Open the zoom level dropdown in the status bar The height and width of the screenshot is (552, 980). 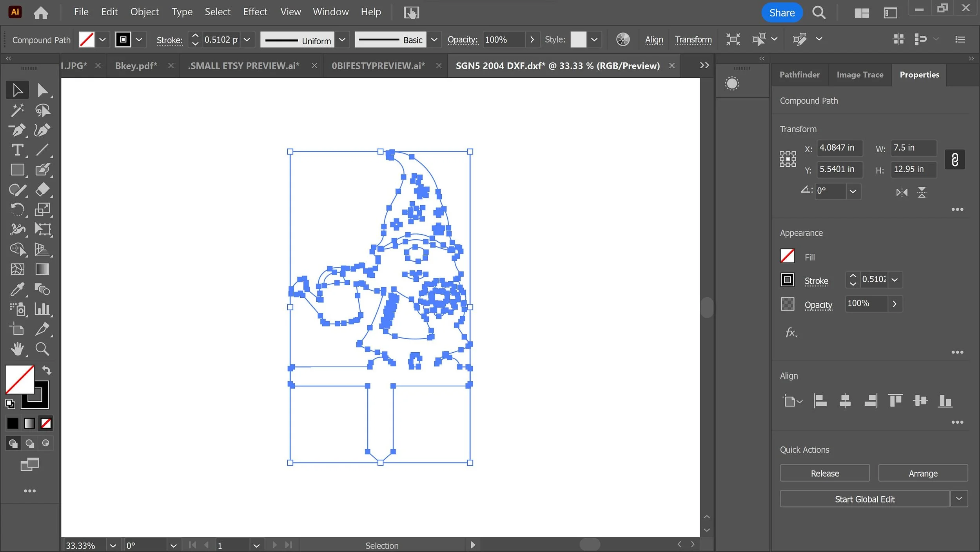click(113, 545)
